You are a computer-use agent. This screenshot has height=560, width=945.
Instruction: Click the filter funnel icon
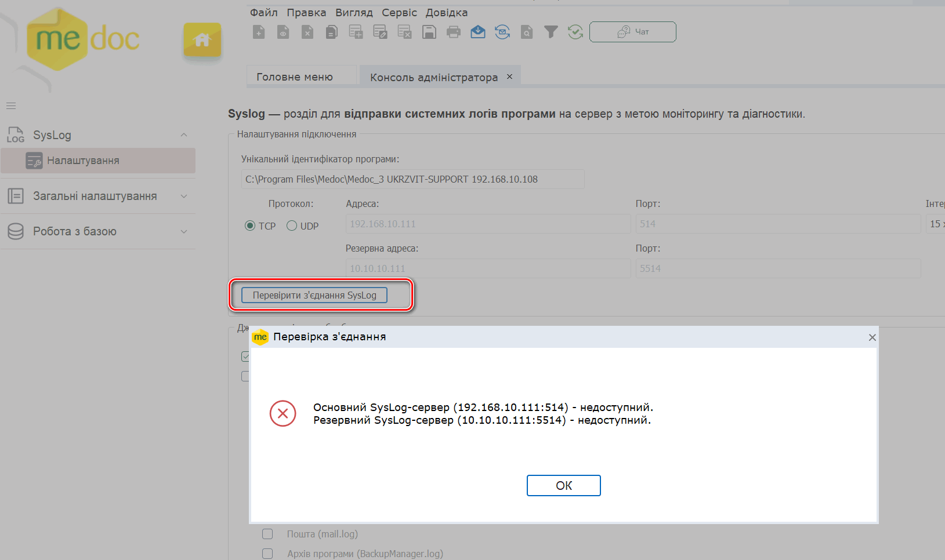[551, 32]
